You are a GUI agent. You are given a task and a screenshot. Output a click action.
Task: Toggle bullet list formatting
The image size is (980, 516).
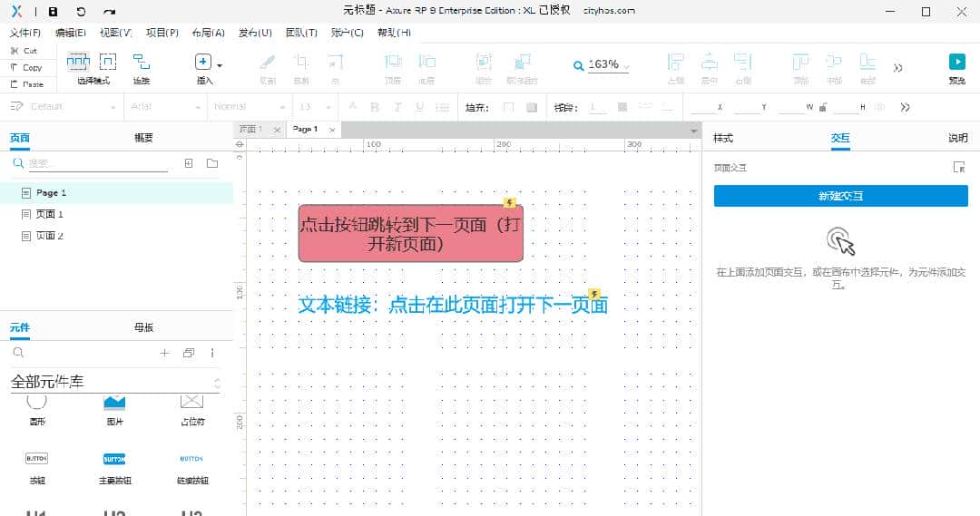pos(443,107)
